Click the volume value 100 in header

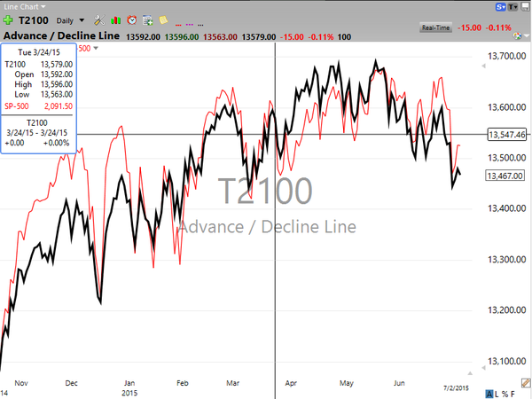(344, 36)
